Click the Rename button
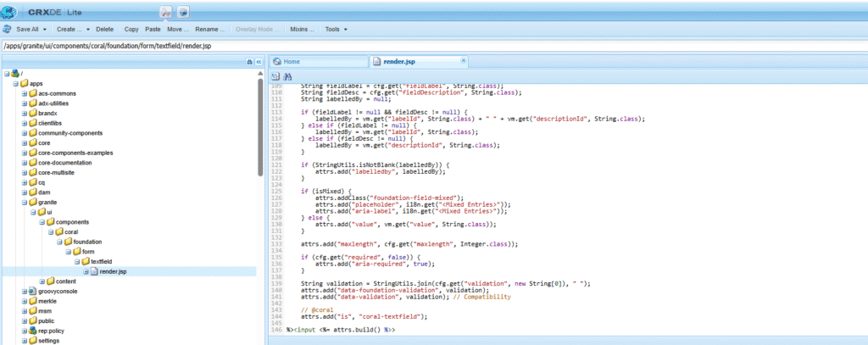The width and height of the screenshot is (868, 345). click(210, 29)
